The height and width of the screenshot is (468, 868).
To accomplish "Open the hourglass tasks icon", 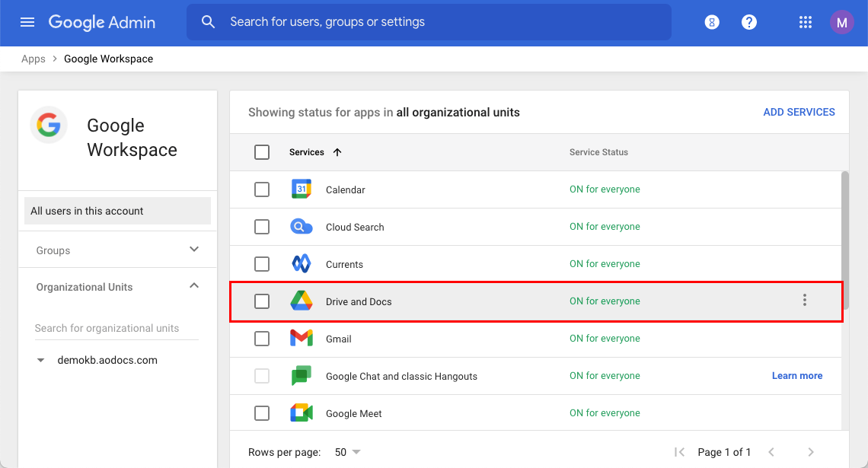I will 712,22.
